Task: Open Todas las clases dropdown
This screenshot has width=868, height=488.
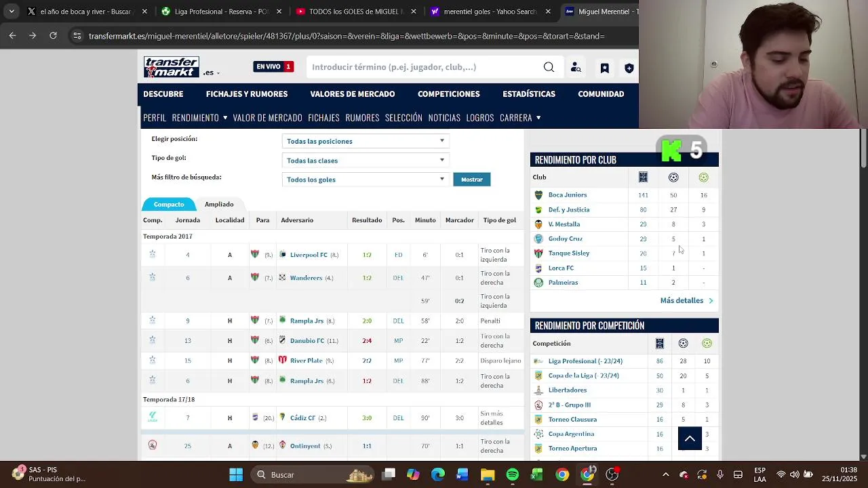Action: 366,161
